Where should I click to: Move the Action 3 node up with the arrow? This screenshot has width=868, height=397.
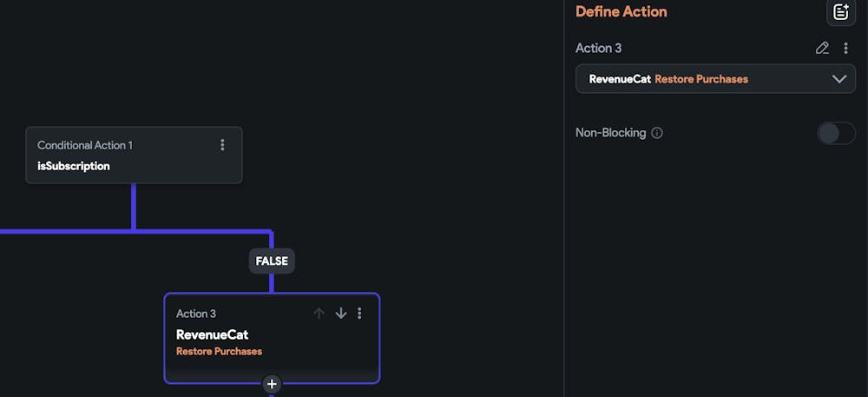coord(319,314)
